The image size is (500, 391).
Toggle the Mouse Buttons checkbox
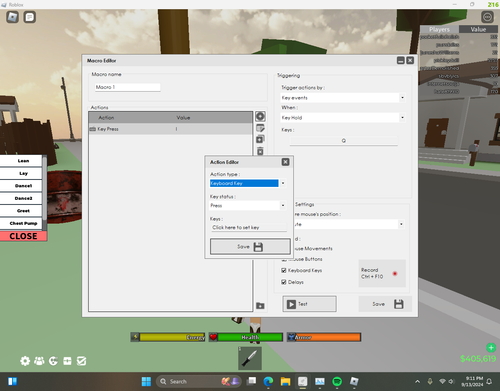[x=284, y=259]
